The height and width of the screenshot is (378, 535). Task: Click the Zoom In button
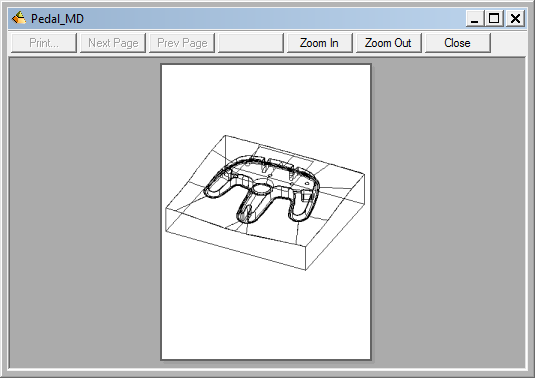[x=319, y=43]
